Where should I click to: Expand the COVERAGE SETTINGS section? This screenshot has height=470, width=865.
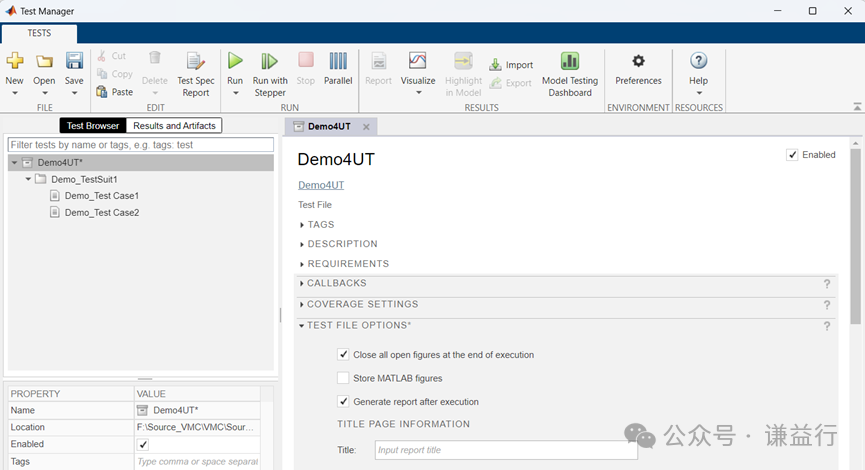pos(301,305)
